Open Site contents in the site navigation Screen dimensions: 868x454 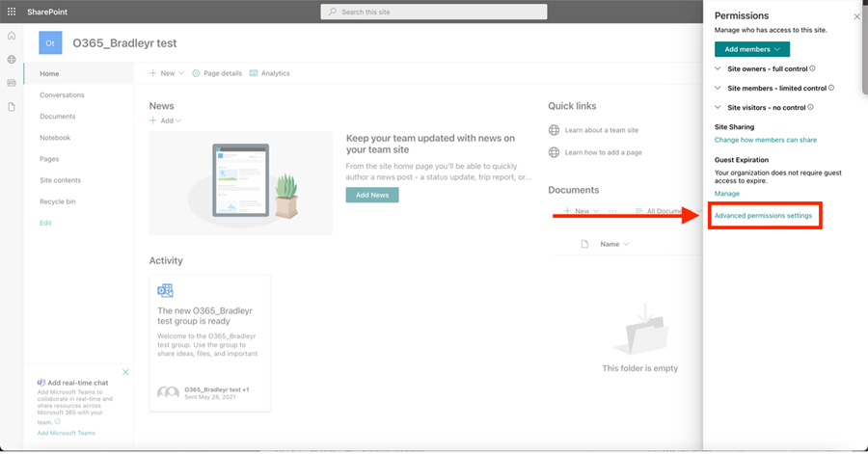[x=61, y=180]
